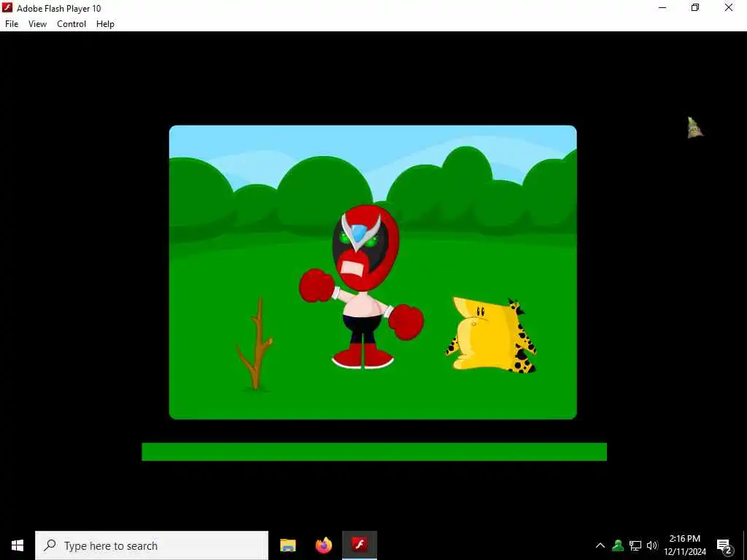Click the small cone-shaped character at right
The height and width of the screenshot is (560, 747).
[x=695, y=128]
